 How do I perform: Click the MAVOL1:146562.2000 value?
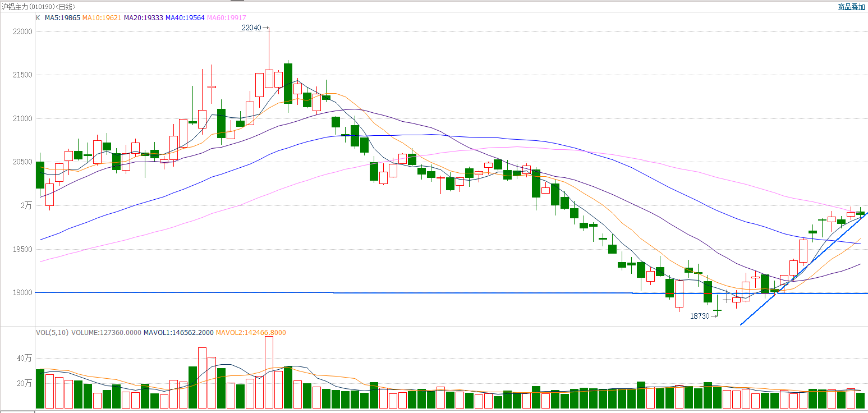pyautogui.click(x=178, y=333)
